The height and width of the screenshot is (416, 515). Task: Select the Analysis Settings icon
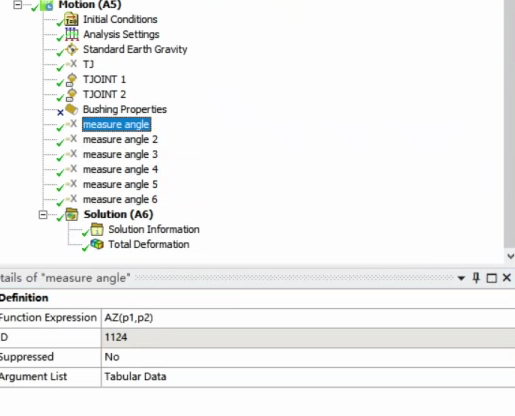coord(72,34)
